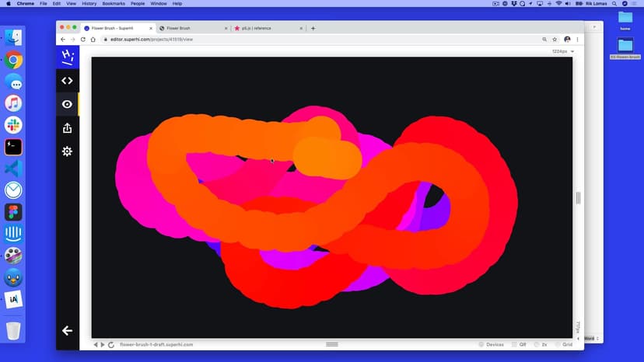
Task: Enable the Grid checkbox
Action: [x=557, y=344]
